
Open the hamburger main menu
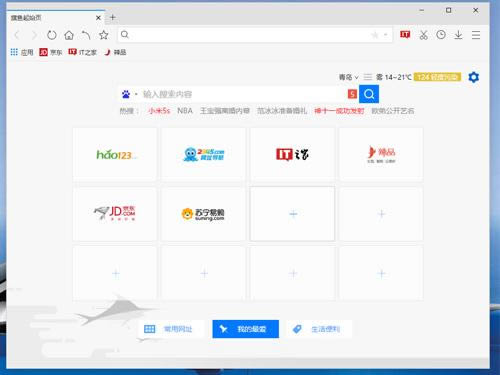click(476, 35)
